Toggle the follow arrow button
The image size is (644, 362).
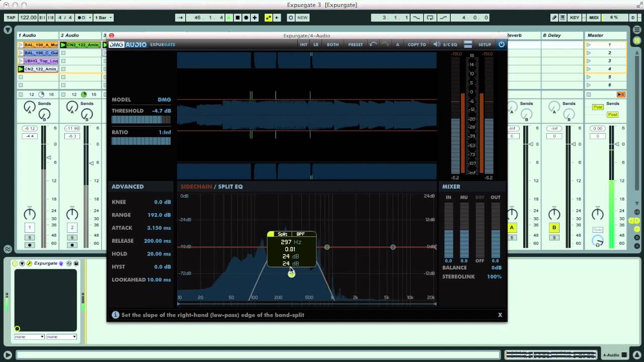[x=180, y=18]
